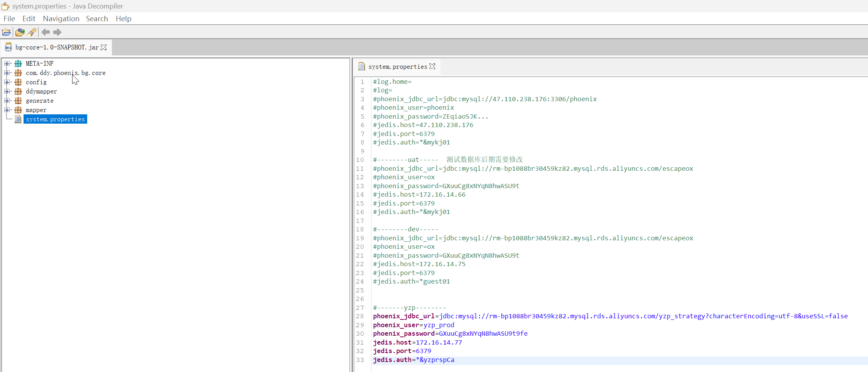Click the system.properties file icon in tree

(18, 119)
